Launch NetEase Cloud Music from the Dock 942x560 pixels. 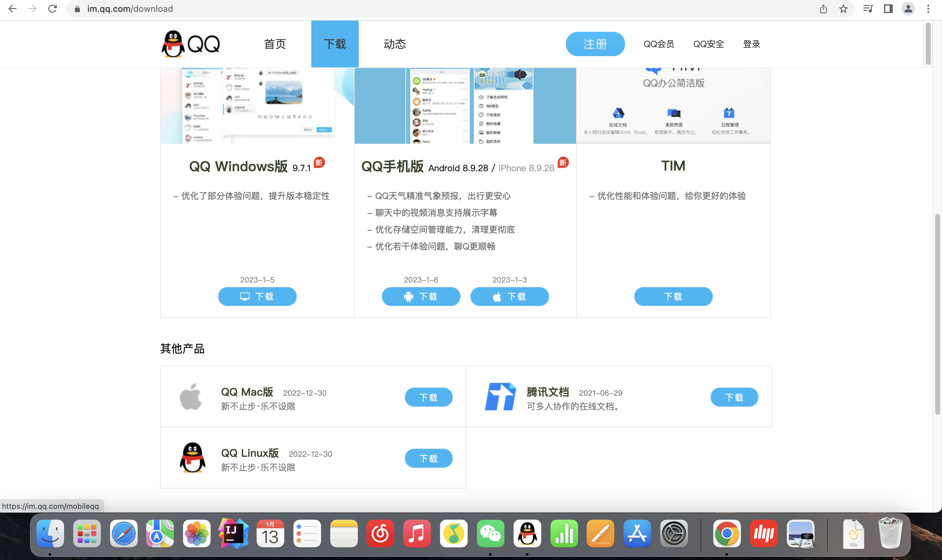380,533
